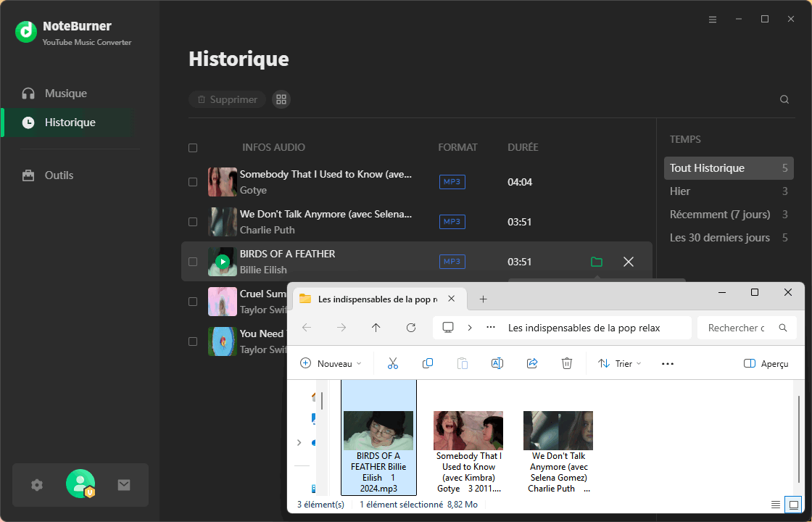Refresh the Explorer folder view
Image resolution: width=812 pixels, height=522 pixels.
[x=410, y=327]
